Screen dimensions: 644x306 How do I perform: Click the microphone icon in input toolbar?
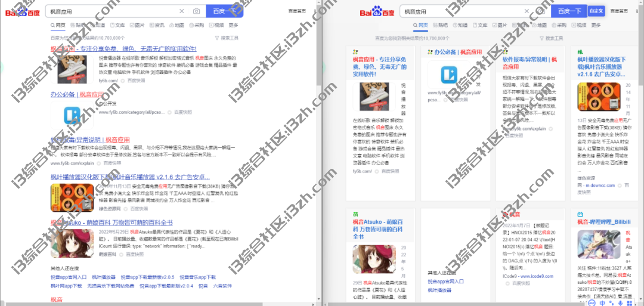[621, 303]
